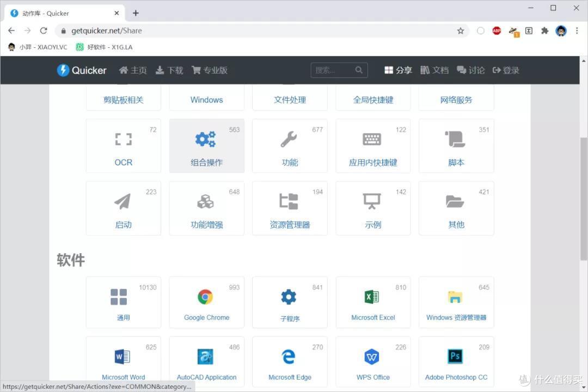Open 下载 in navbar
This screenshot has height=392, width=588.
[x=169, y=70]
